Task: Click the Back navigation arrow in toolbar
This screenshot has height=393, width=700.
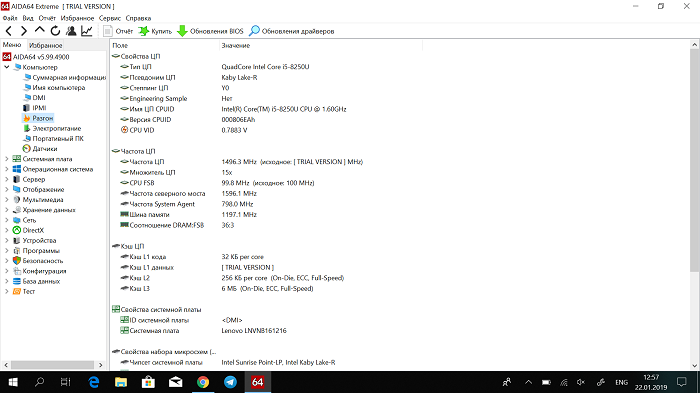Action: 9,31
